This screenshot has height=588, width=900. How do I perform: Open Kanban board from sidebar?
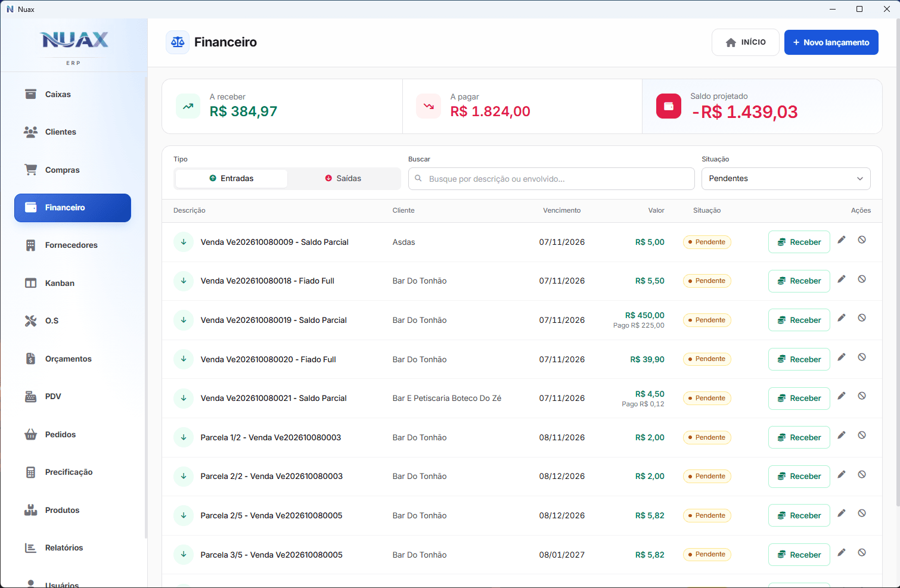point(73,283)
